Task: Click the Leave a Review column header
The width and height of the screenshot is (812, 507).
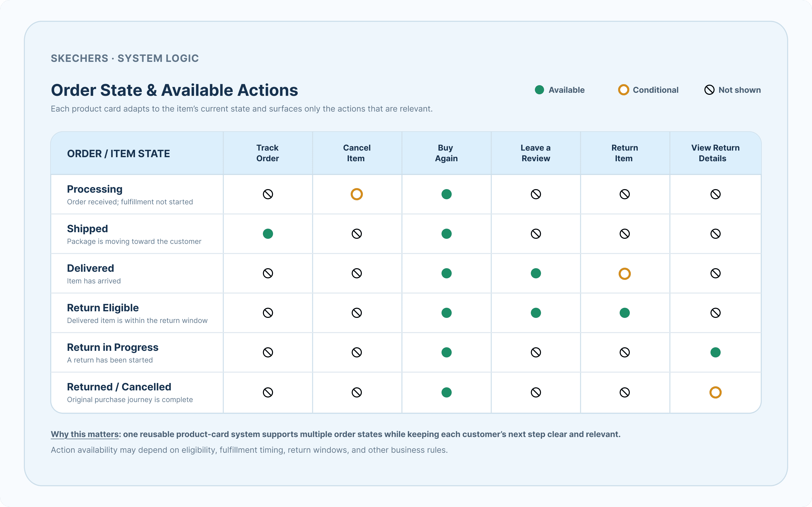Action: [x=536, y=153]
